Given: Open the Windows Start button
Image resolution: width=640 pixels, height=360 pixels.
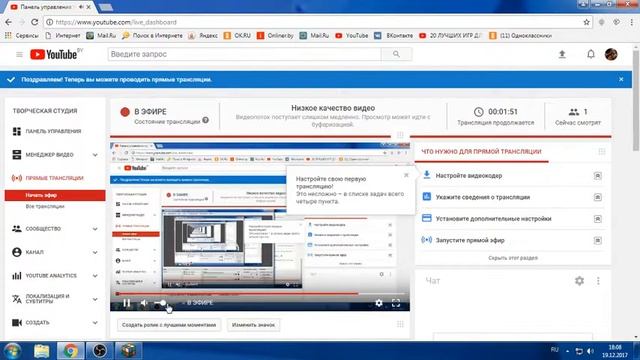Looking at the screenshot, I should click(12, 351).
